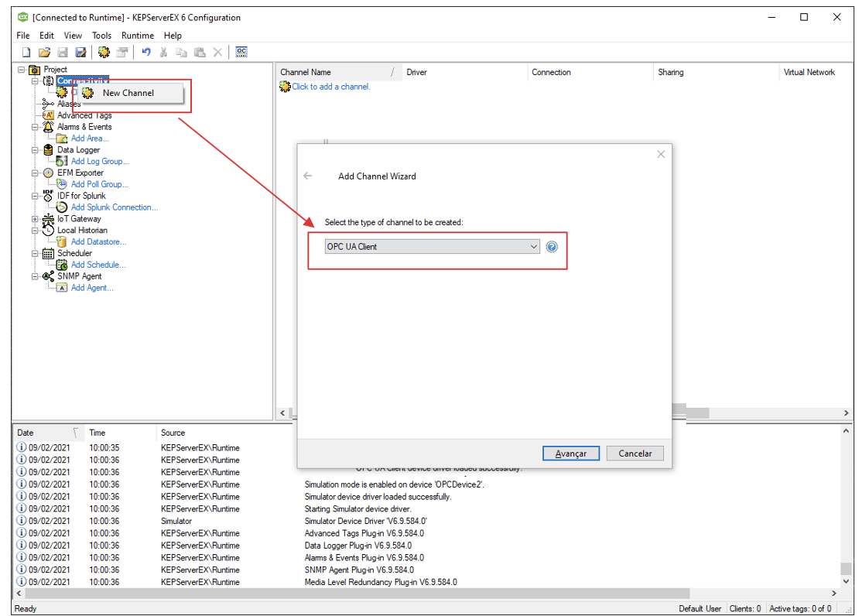Viewport: 859px width, 616px height.
Task: Select the SNMP Agent node icon
Action: coord(48,276)
